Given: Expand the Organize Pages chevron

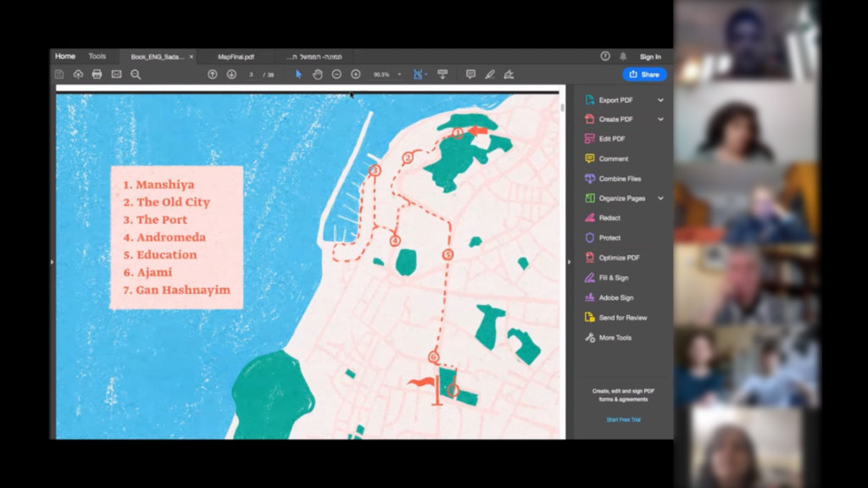Looking at the screenshot, I should pyautogui.click(x=660, y=198).
